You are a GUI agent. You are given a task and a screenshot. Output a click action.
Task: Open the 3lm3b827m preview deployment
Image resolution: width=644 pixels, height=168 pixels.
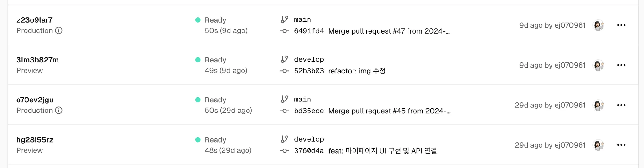tap(37, 60)
